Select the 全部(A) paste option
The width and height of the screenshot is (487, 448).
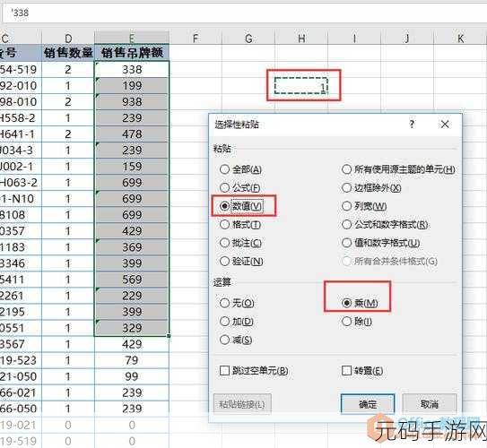click(240, 169)
